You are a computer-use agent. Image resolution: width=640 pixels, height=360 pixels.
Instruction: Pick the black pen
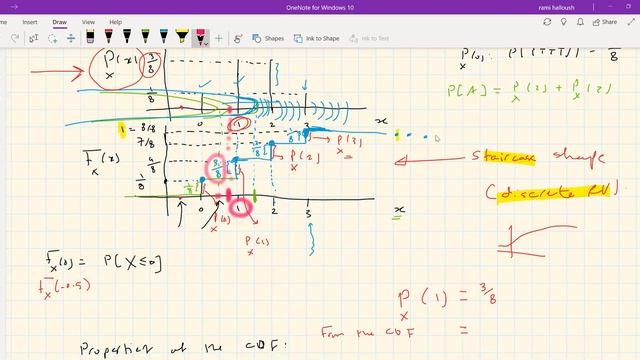click(127, 37)
